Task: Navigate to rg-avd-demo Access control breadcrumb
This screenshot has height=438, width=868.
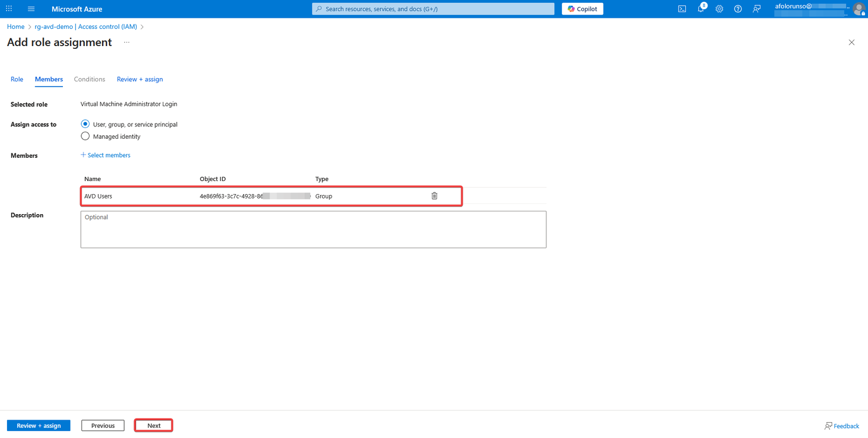Action: tap(86, 27)
